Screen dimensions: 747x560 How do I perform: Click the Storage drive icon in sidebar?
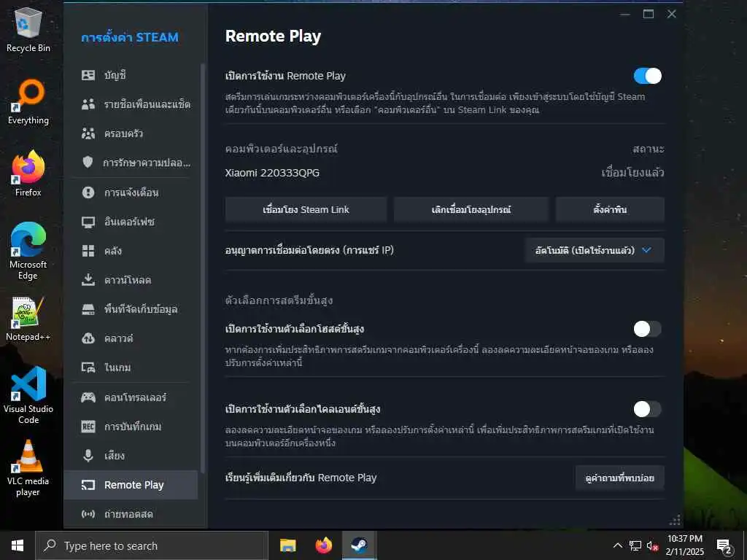tap(88, 309)
